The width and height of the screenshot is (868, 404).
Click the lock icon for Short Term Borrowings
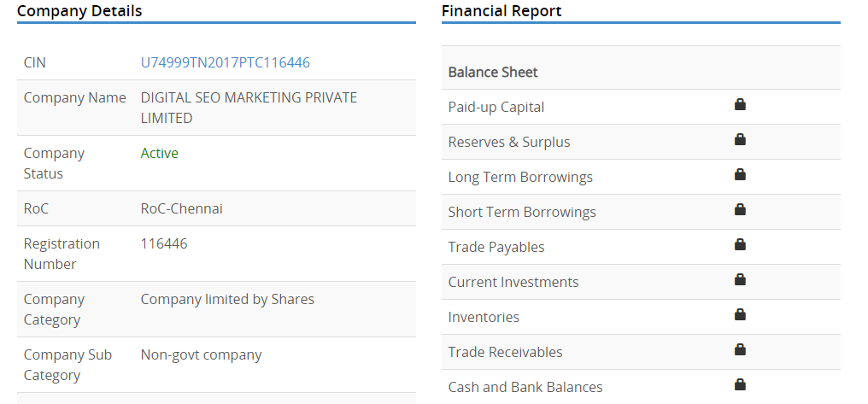click(x=740, y=209)
